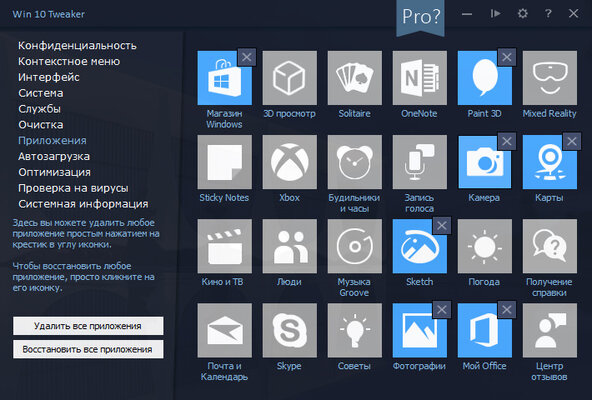
Task: Open the Pro? banner
Action: 421,17
